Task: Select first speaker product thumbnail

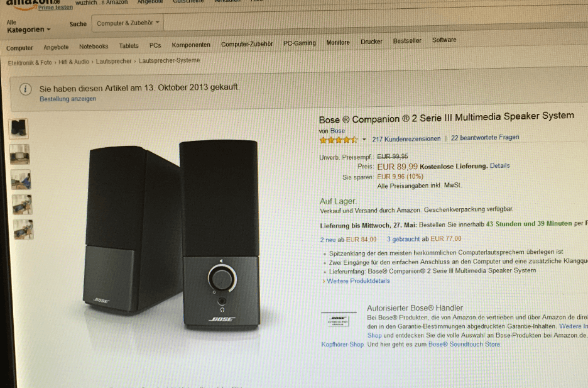Action: [18, 128]
